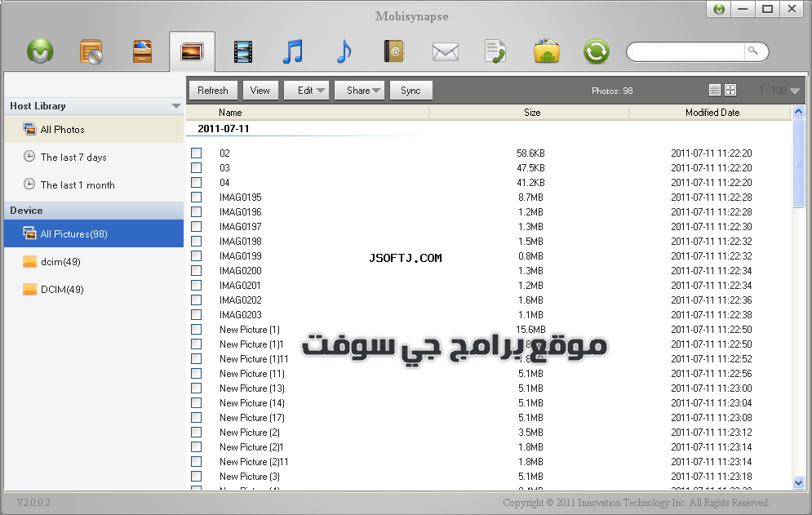Viewport: 812px width, 515px height.
Task: Select The last 1 month filter
Action: pyautogui.click(x=94, y=185)
